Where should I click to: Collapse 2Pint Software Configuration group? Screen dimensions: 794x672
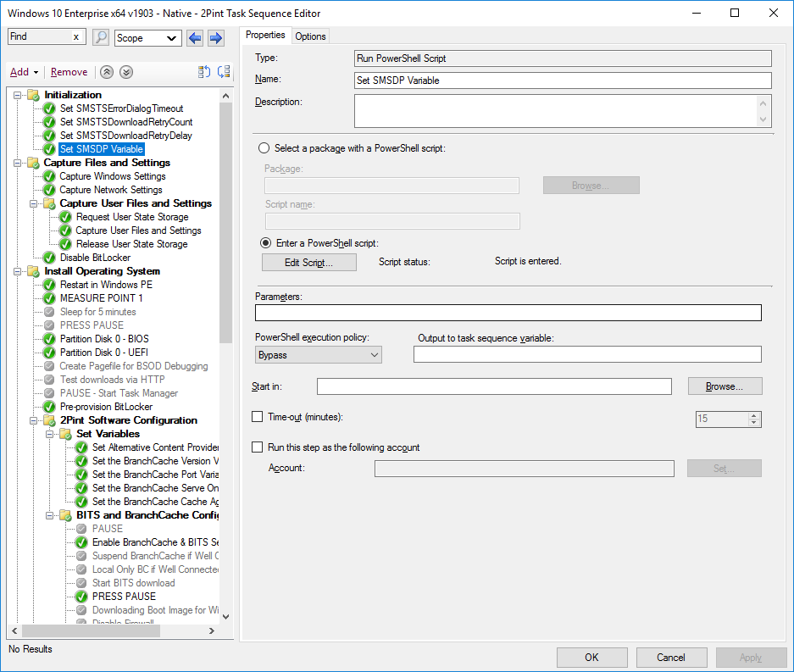[33, 420]
